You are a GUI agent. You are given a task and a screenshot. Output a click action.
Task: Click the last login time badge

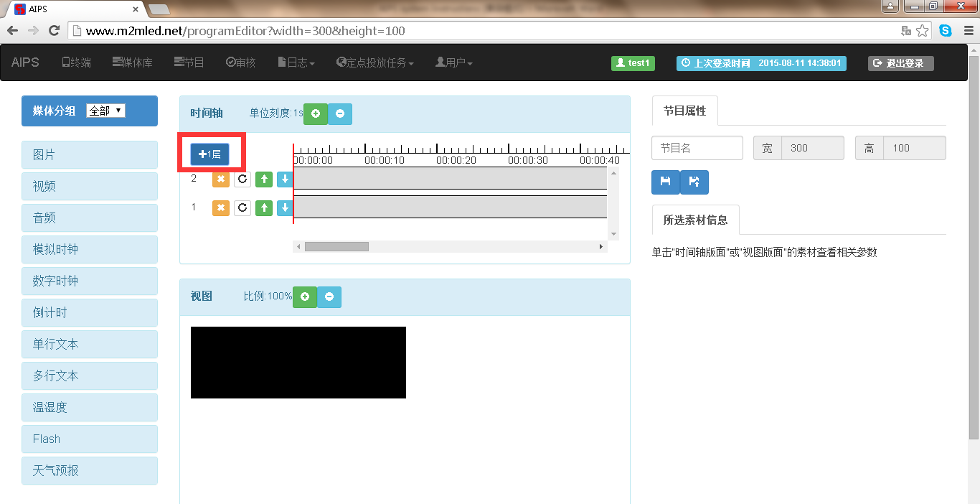click(x=761, y=63)
